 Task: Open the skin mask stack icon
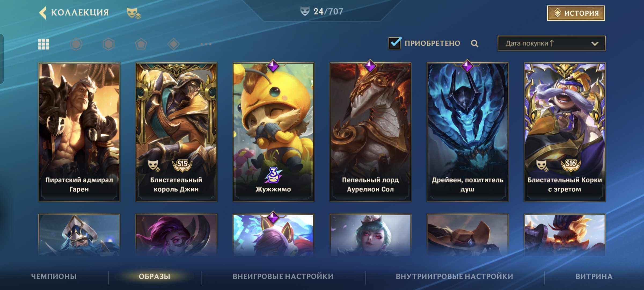point(134,13)
